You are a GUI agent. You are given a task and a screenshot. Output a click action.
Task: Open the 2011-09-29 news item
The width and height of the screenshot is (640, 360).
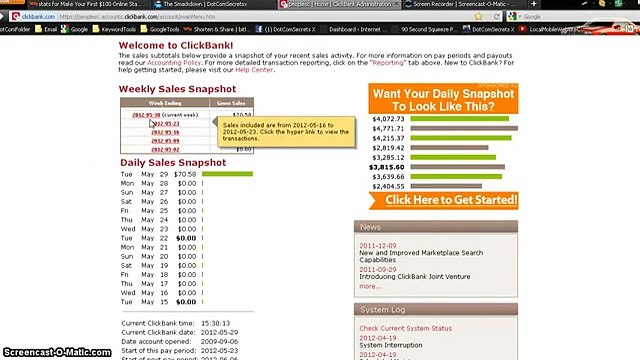pos(378,269)
